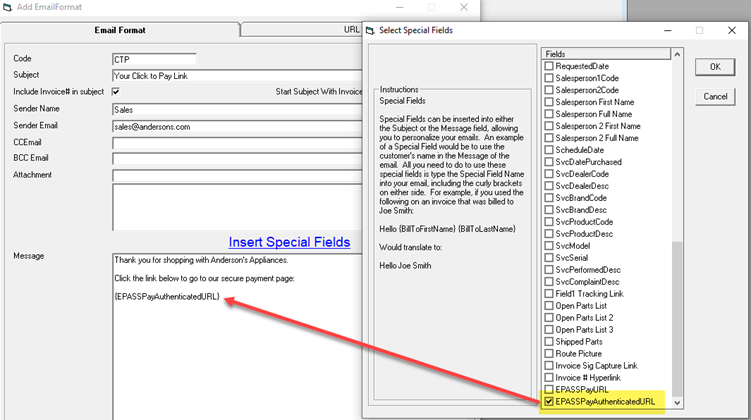Check the SvcBrandDesc field
Viewport: 751px width, 420px height.
[549, 210]
